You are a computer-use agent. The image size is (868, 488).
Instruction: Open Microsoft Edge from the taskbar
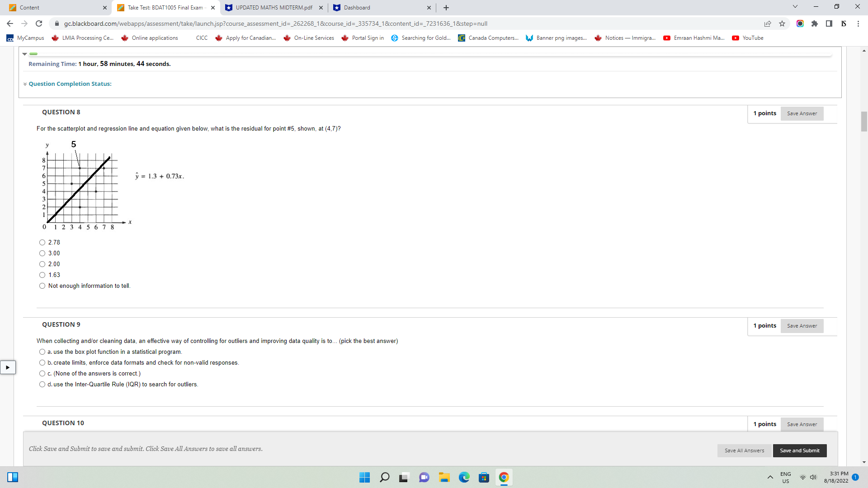point(464,477)
